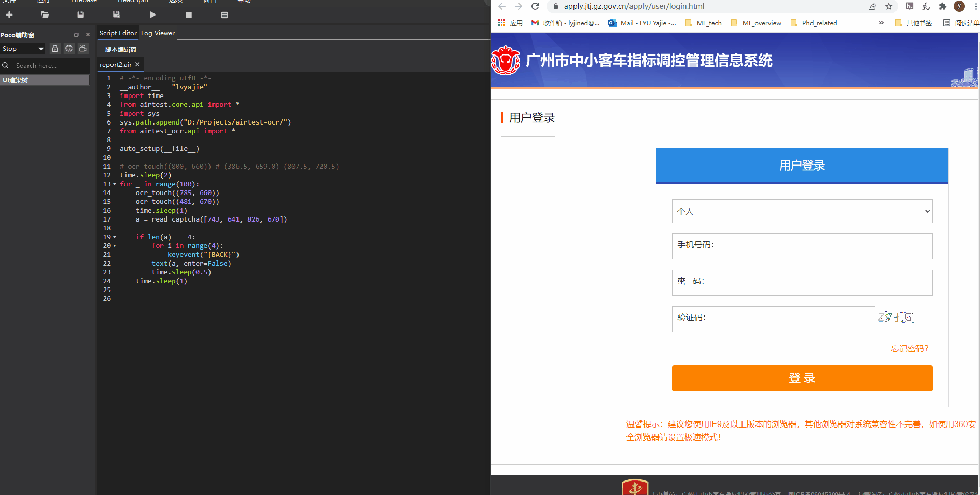Open the report view list icon
The height and width of the screenshot is (495, 980).
click(225, 15)
